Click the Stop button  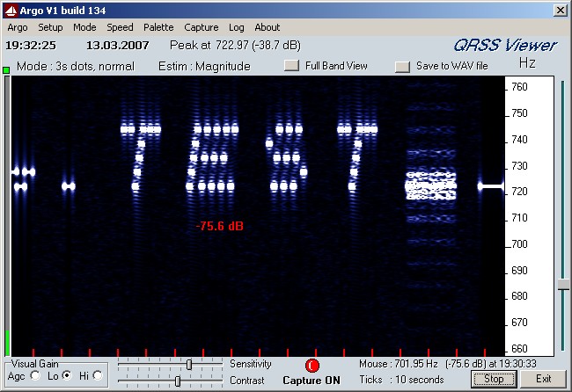click(x=494, y=379)
